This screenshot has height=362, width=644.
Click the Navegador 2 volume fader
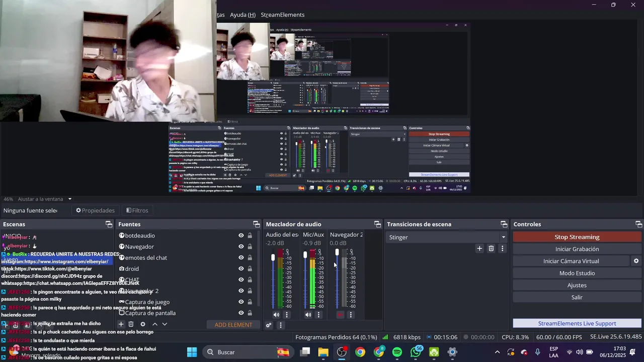(337, 253)
